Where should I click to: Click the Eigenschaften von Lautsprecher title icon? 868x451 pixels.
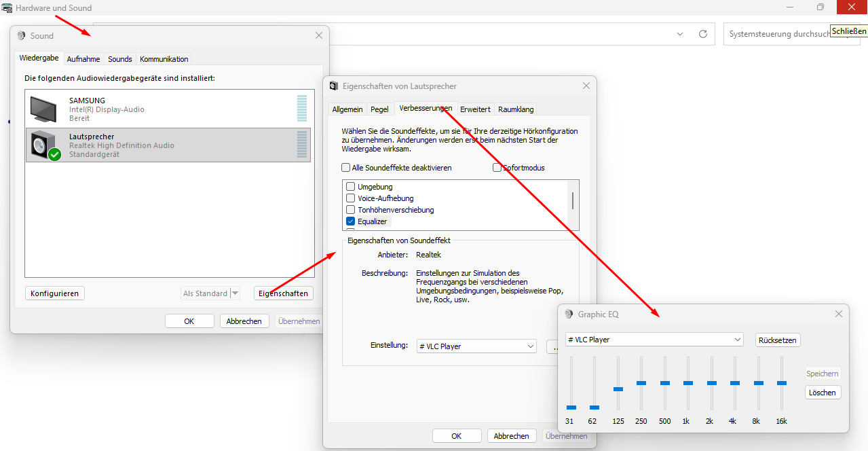(x=333, y=86)
